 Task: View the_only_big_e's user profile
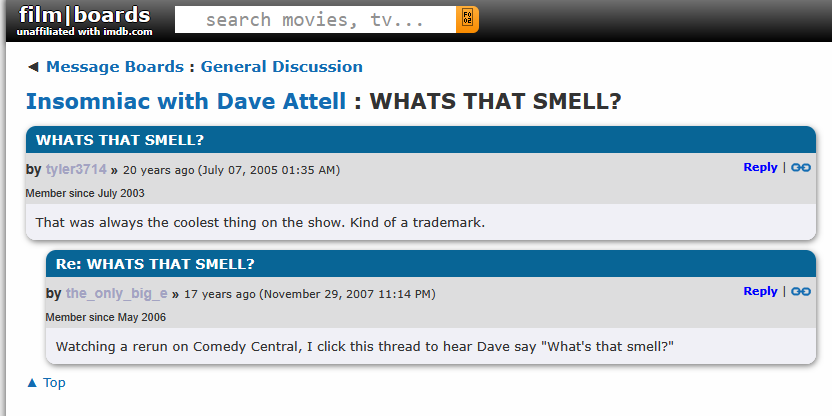117,293
